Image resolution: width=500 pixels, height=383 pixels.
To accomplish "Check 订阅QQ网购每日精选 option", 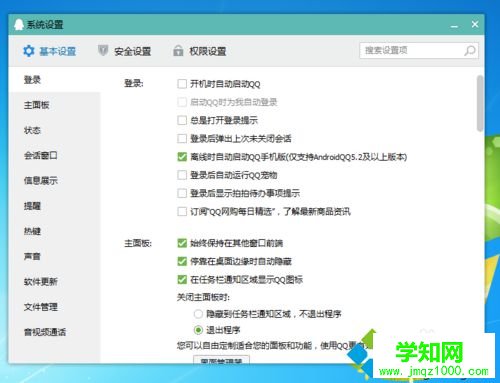I will coord(182,211).
